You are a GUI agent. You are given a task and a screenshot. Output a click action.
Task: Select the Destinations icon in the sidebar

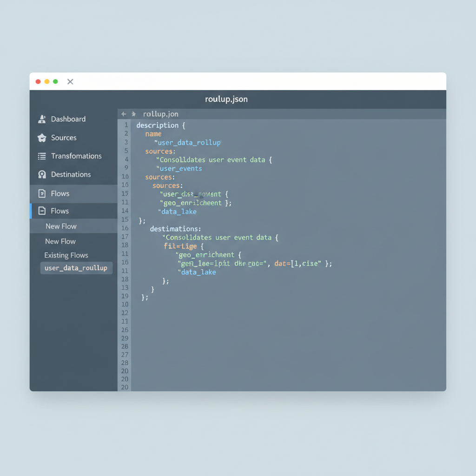pos(42,174)
